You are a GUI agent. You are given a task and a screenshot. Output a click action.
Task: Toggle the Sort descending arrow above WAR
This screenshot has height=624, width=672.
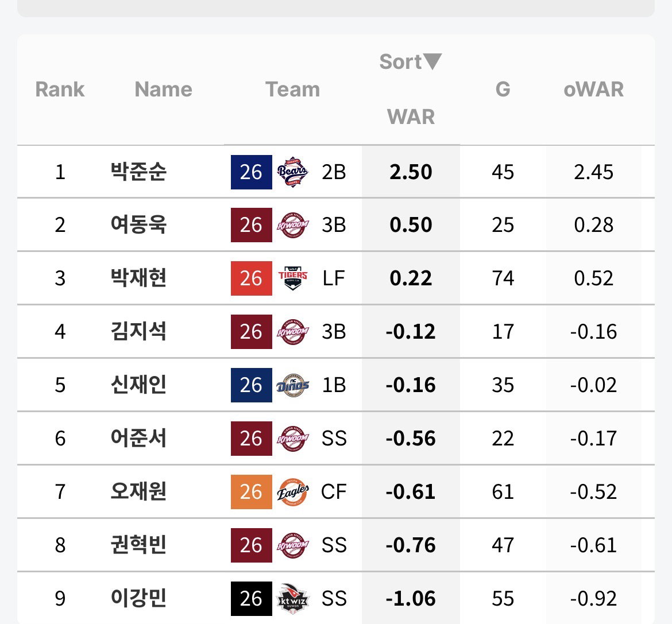[432, 61]
